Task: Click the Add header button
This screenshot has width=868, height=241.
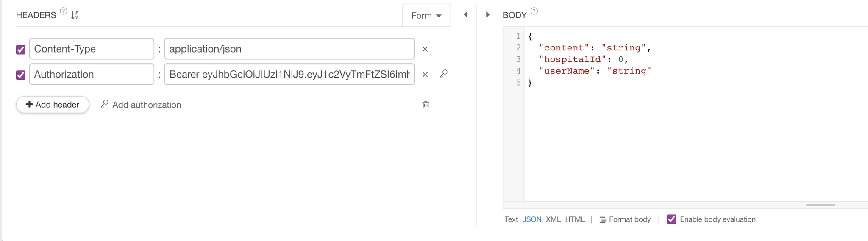Action: [53, 105]
